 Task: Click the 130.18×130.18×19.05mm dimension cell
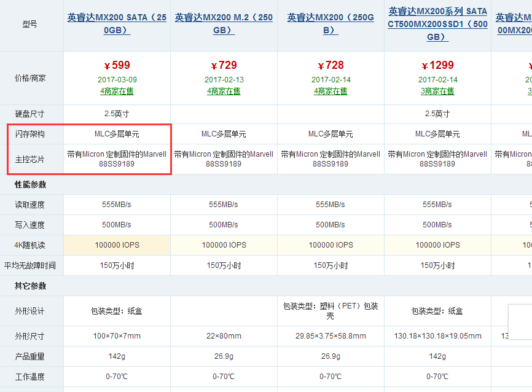tap(437, 336)
